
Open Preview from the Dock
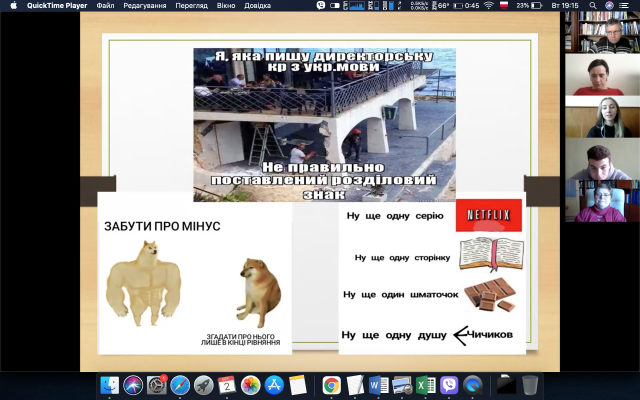click(402, 385)
